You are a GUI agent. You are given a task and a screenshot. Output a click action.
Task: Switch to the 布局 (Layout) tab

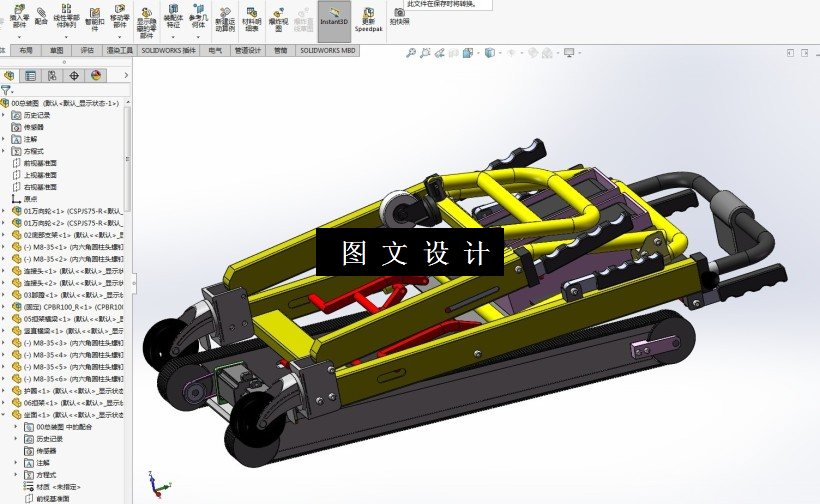(26, 50)
